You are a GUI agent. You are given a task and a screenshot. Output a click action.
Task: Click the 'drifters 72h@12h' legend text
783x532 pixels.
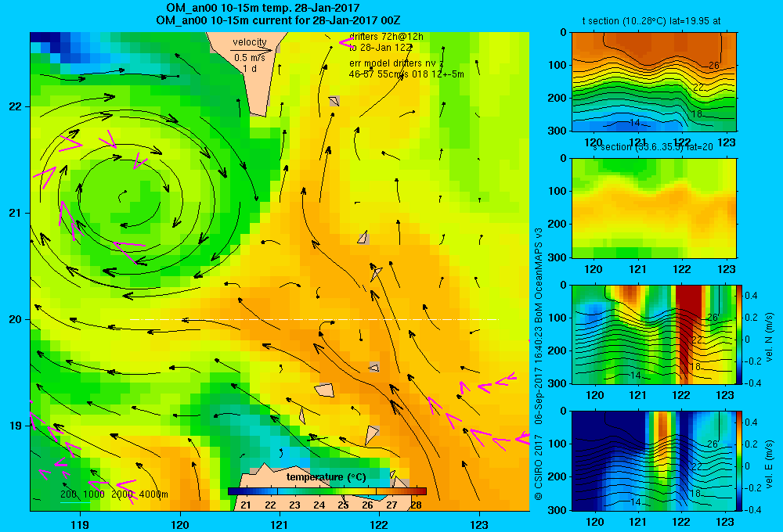(x=387, y=37)
